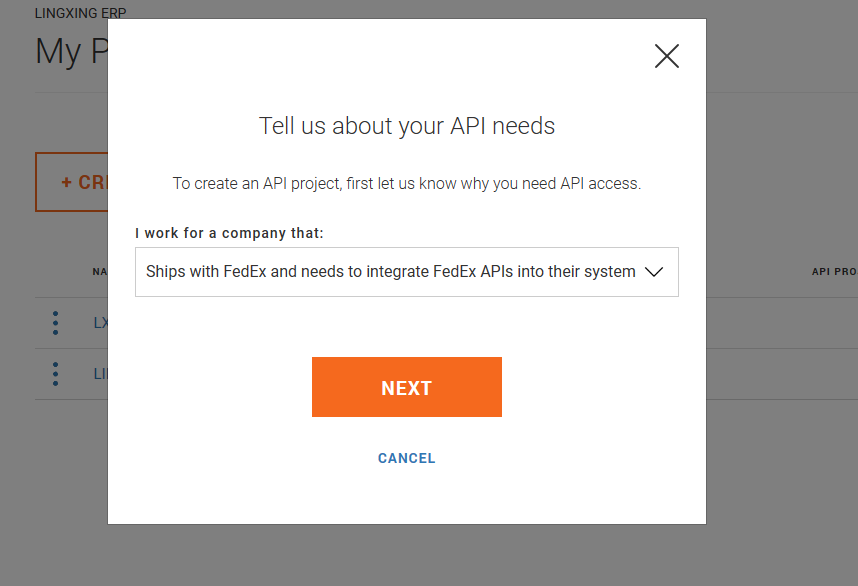Click the 'I work for a company that:' label
Screen dimensions: 858x586
tap(229, 233)
